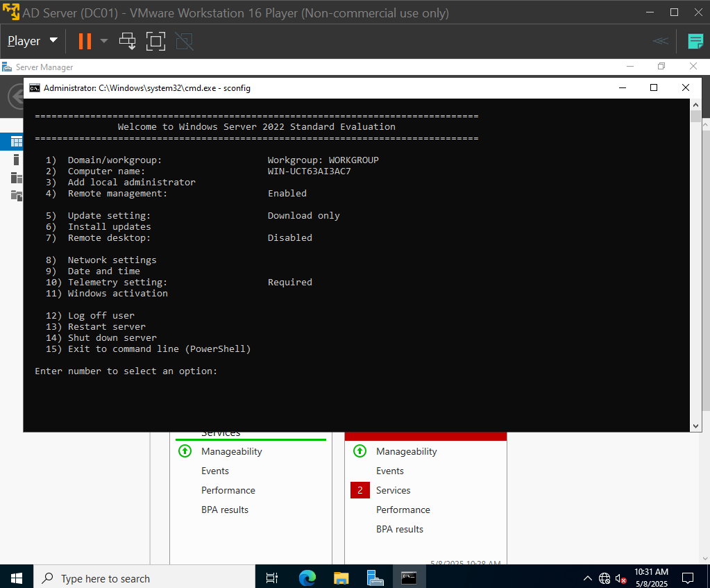This screenshot has width=710, height=588.
Task: Maximize the cmd.exe sconfig window
Action: click(654, 87)
